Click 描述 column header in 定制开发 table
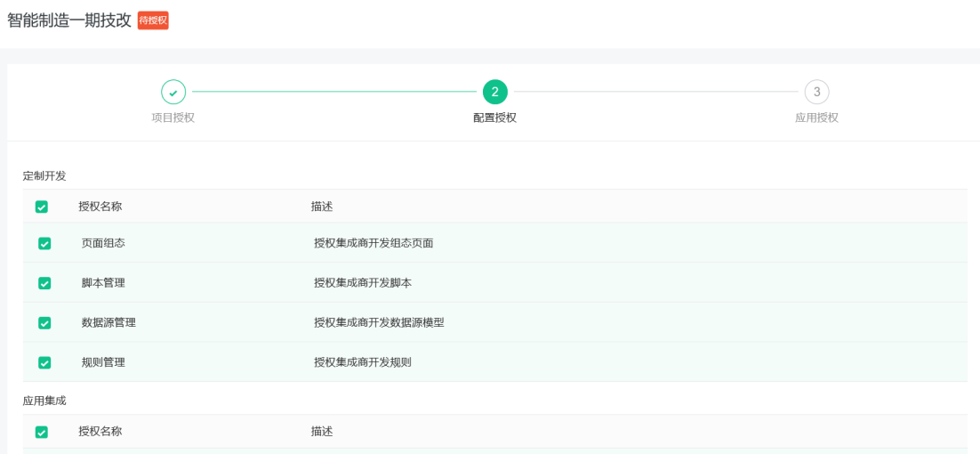 [x=322, y=207]
